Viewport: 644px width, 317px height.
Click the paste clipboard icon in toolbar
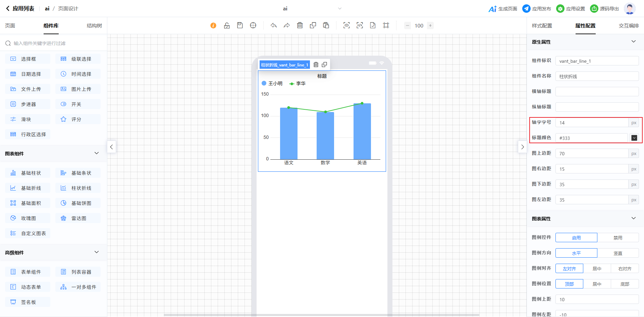point(326,25)
